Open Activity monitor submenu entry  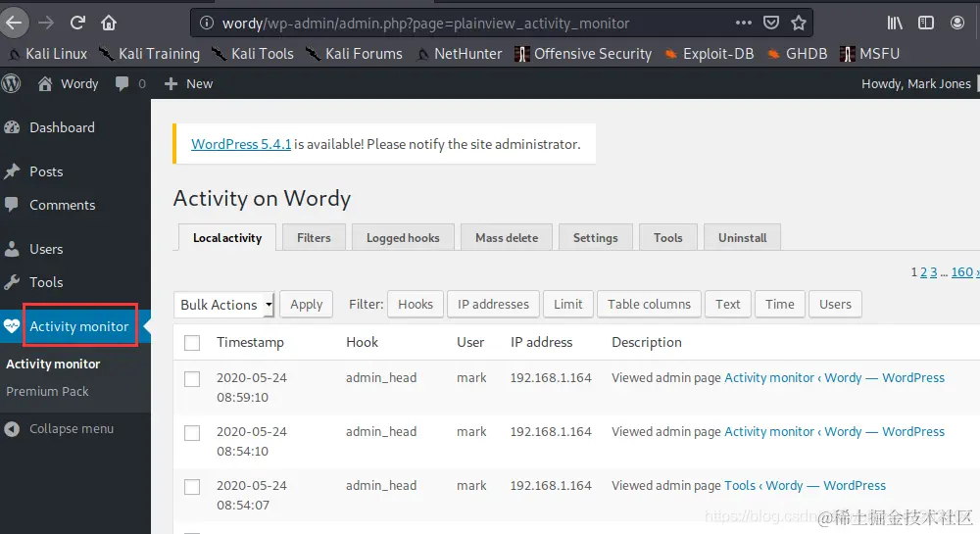[x=53, y=364]
